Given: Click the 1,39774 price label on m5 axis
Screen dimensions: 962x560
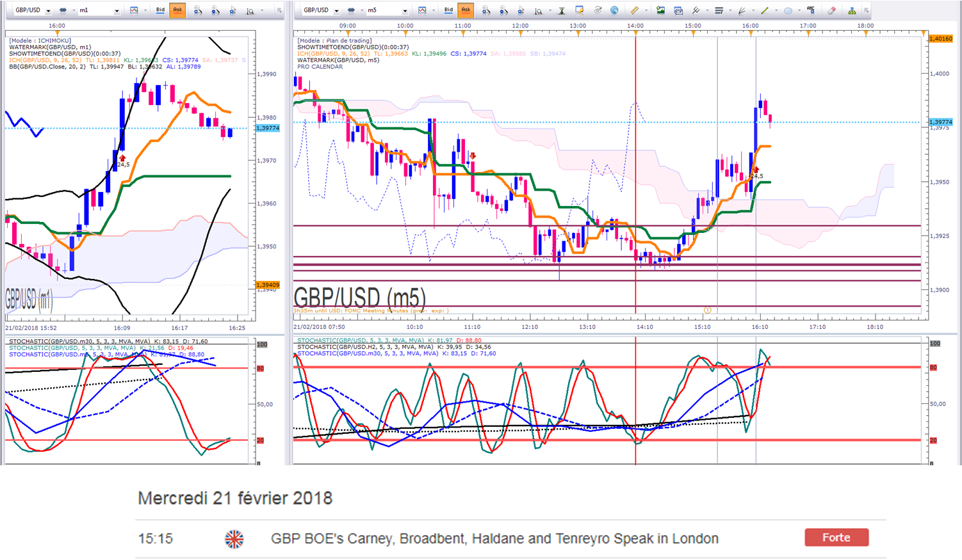Looking at the screenshot, I should coord(941,122).
